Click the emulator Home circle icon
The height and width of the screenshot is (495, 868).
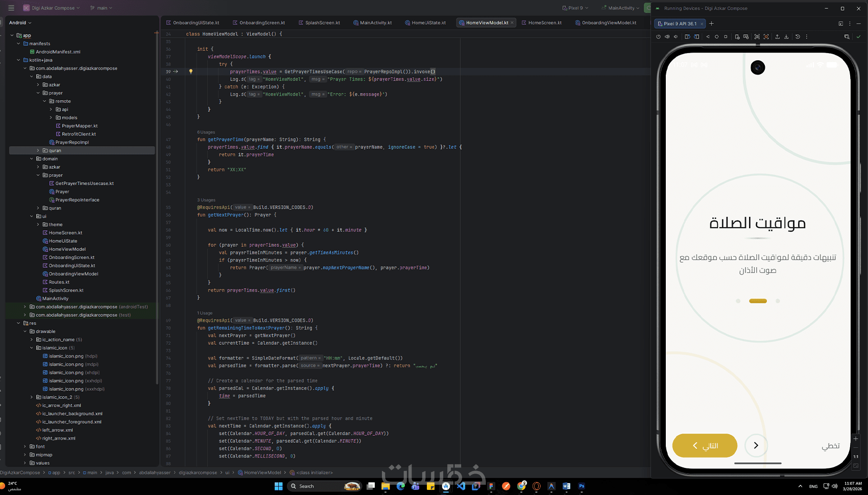pyautogui.click(x=716, y=37)
